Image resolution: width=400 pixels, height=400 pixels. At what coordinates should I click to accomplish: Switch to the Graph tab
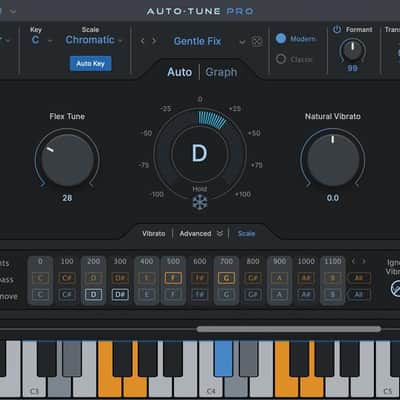[221, 72]
